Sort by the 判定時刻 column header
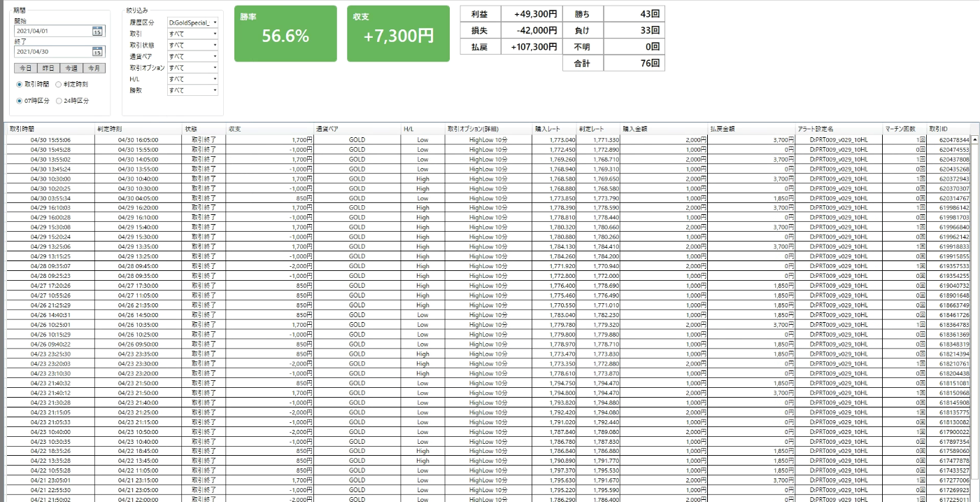The height and width of the screenshot is (502, 980). [x=138, y=129]
